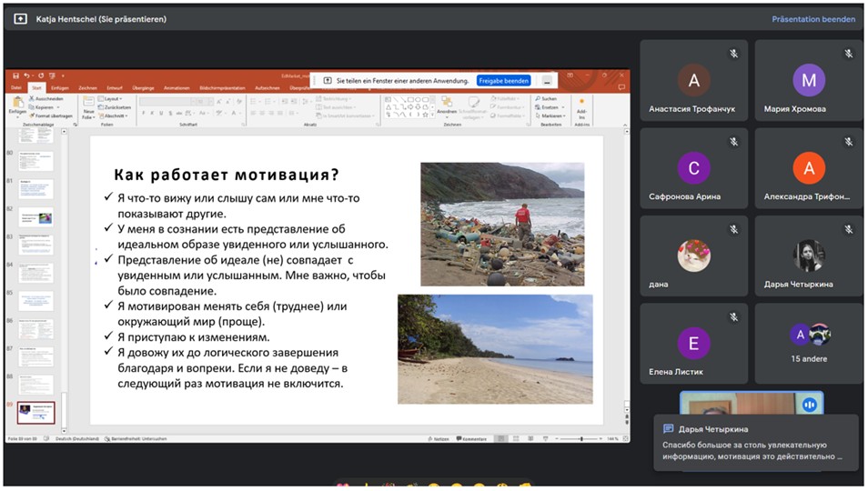Open the Animationen ribbon tab
868x491 pixels.
(x=177, y=88)
